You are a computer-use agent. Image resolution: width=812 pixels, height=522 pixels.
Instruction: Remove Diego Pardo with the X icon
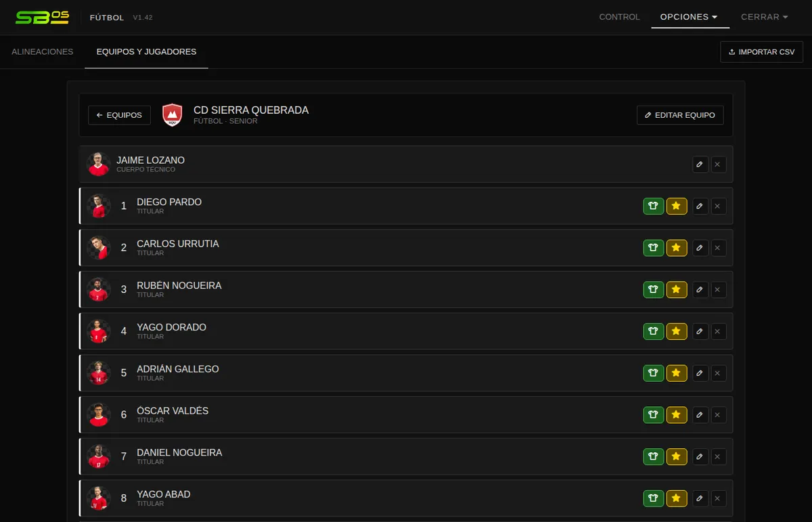pos(718,206)
